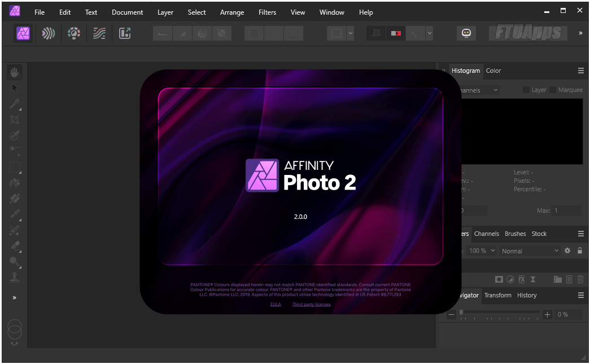590x364 pixels.
Task: Select the Color Picker tool
Action: [x=15, y=104]
